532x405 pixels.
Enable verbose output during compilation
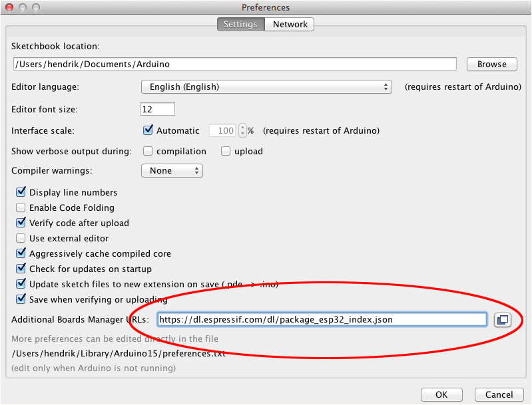click(148, 151)
